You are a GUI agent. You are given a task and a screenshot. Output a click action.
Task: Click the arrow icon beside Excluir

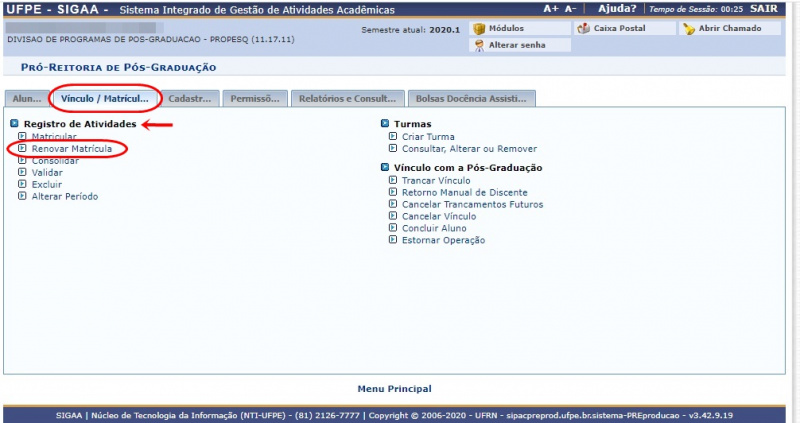(x=22, y=184)
